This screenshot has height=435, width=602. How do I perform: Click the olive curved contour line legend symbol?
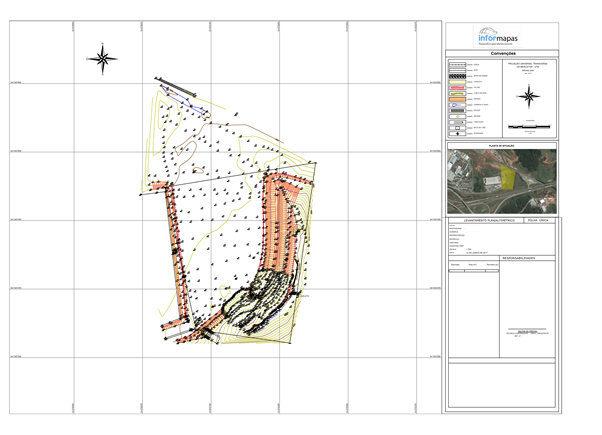[x=457, y=93]
